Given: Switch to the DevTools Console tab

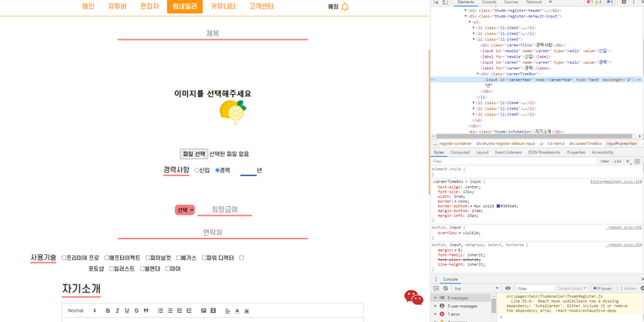Looking at the screenshot, I should pos(489,2).
